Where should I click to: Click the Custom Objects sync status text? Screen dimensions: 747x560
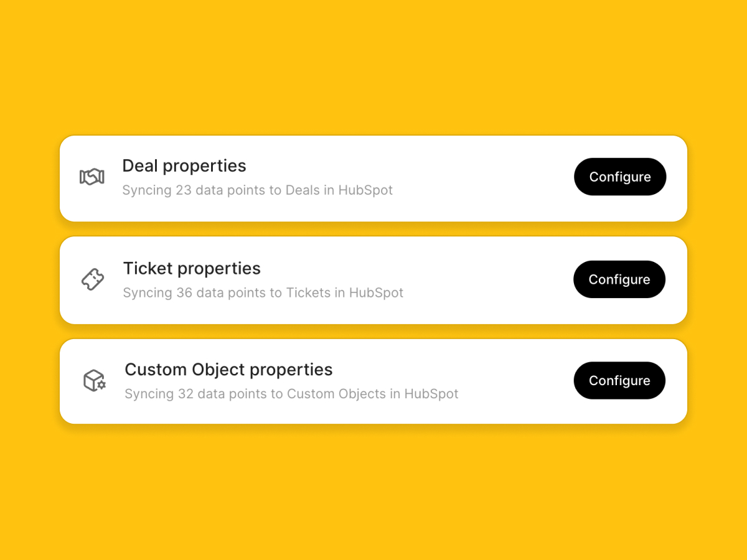(x=291, y=394)
